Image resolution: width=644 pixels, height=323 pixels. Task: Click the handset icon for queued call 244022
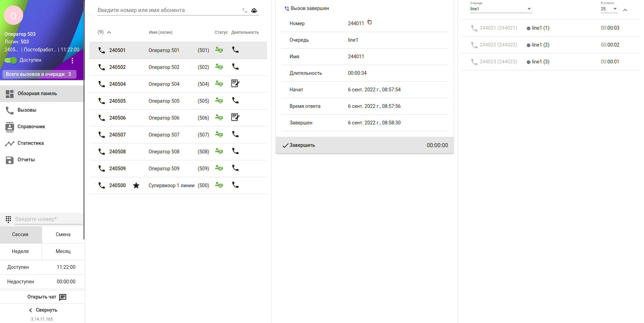tap(474, 45)
